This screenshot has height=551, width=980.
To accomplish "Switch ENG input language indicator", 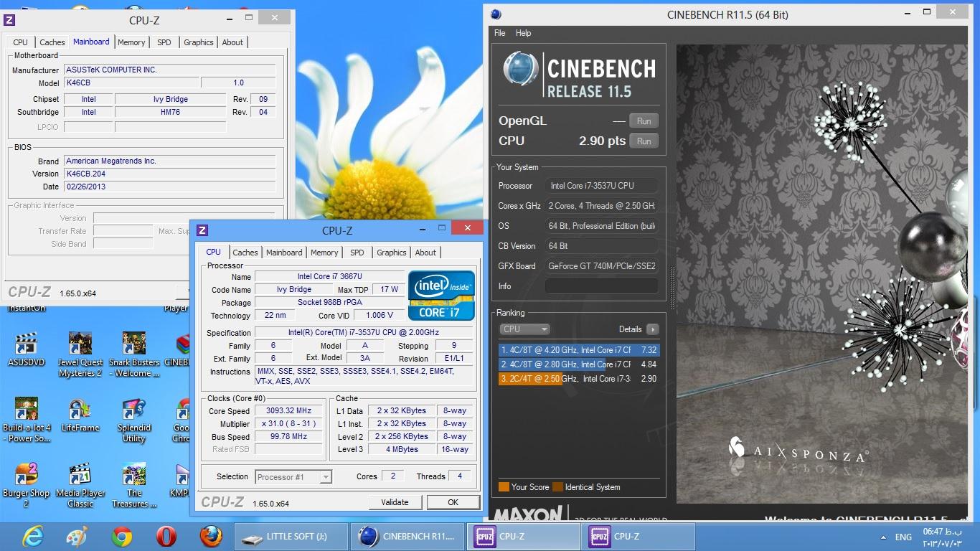I will click(903, 537).
